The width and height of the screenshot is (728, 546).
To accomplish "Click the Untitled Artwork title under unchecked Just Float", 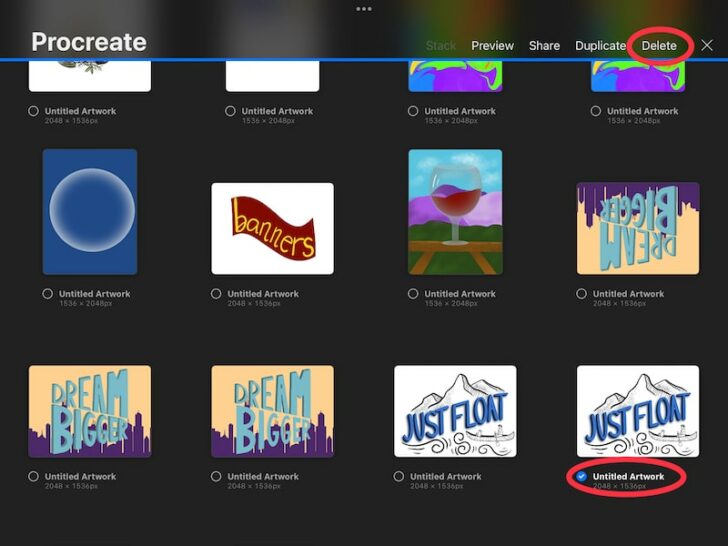I will click(445, 476).
